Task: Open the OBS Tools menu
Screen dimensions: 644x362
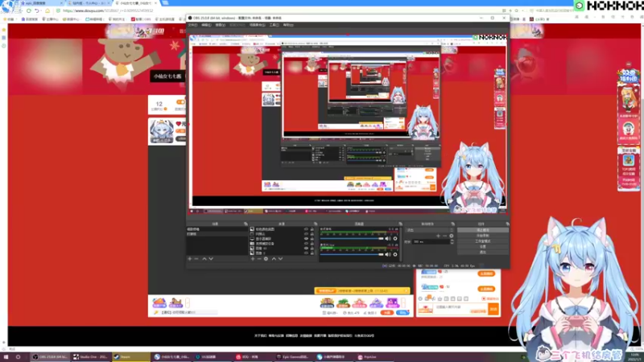Action: tap(274, 25)
